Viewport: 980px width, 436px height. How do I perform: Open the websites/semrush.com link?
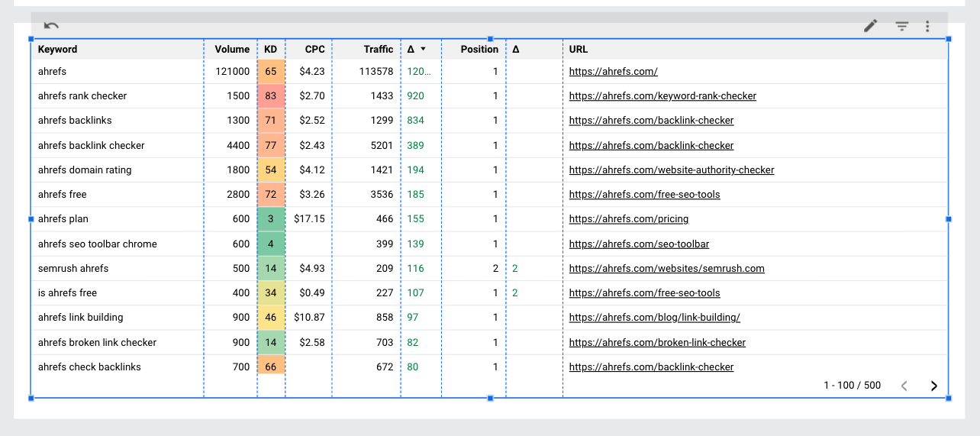click(666, 269)
